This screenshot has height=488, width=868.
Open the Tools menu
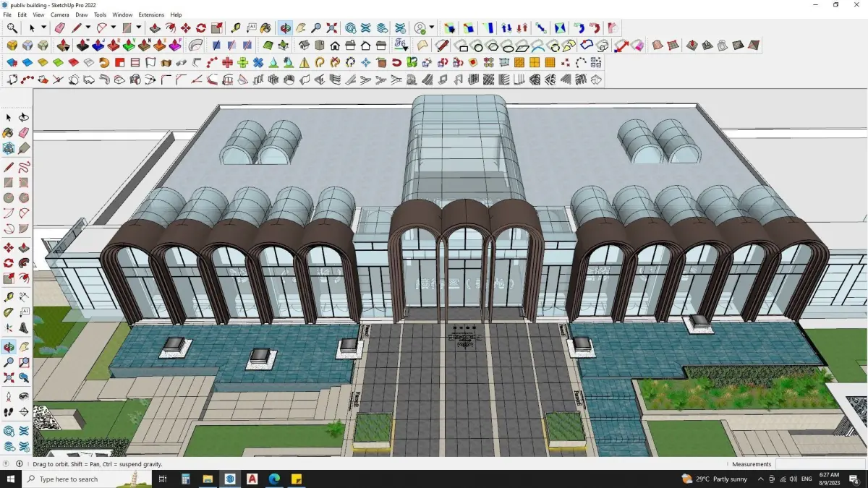(x=100, y=14)
